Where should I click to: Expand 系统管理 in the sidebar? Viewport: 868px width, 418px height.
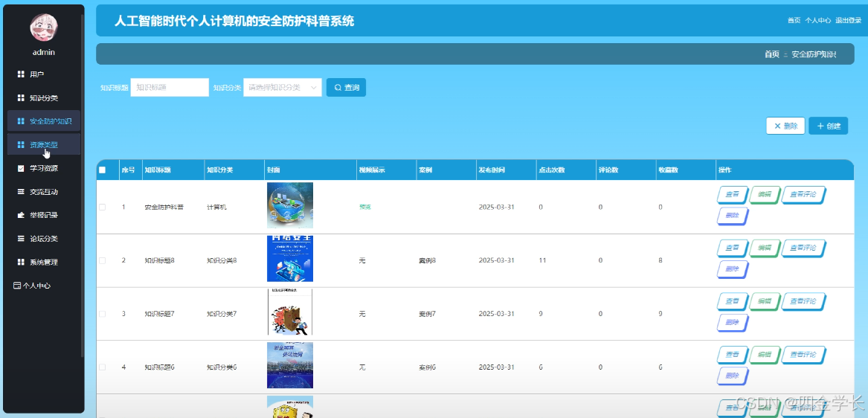tap(44, 262)
